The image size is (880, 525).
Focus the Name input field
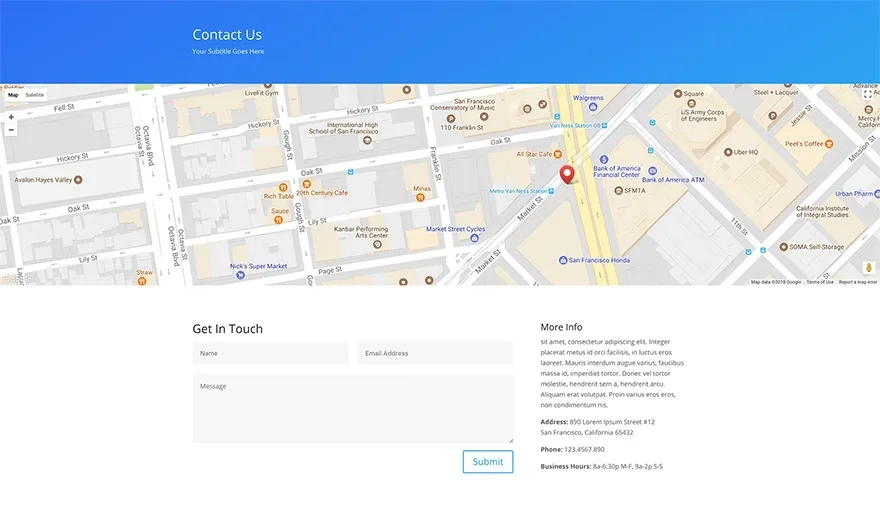coord(271,353)
